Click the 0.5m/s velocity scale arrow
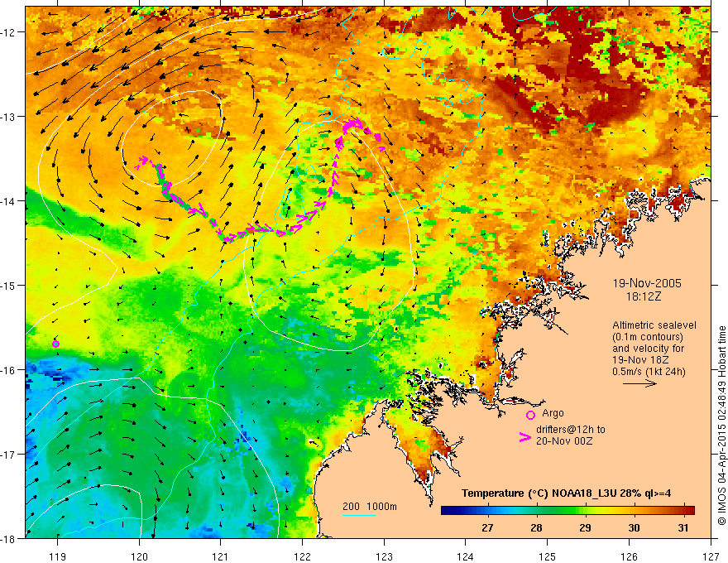Image resolution: width=728 pixels, height=563 pixels. (x=639, y=383)
